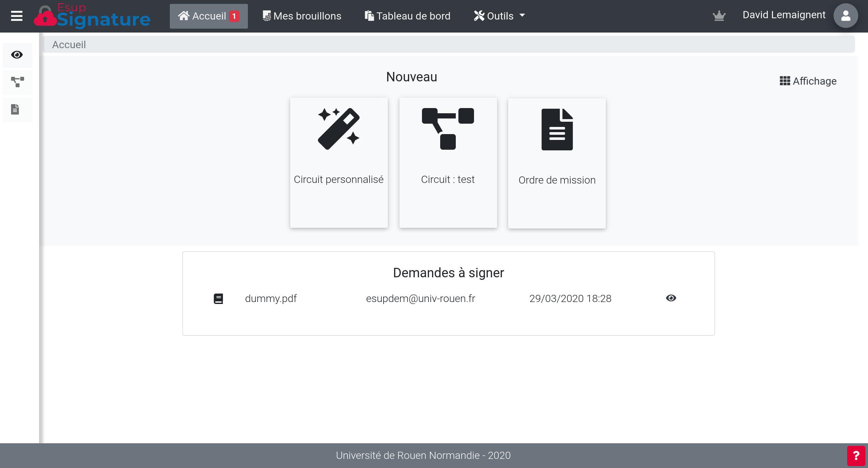Viewport: 868px width, 468px height.
Task: Click the eye icon in left sidebar
Action: tap(17, 55)
